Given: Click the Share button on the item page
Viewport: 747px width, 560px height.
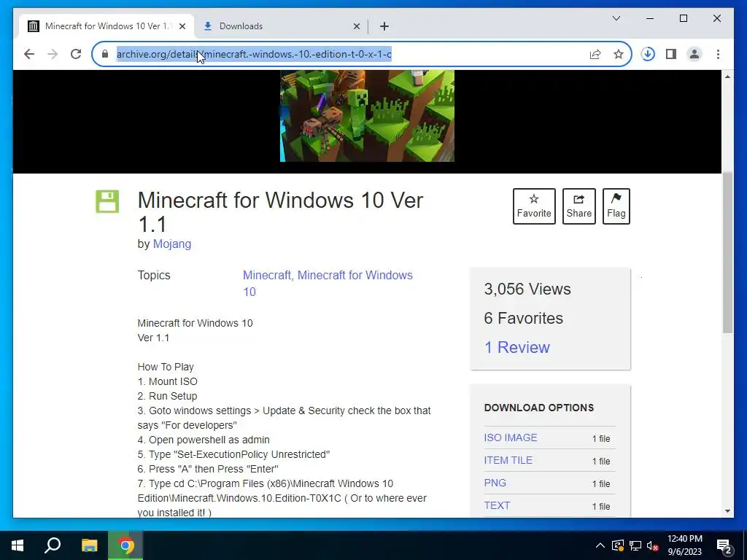Looking at the screenshot, I should point(578,206).
